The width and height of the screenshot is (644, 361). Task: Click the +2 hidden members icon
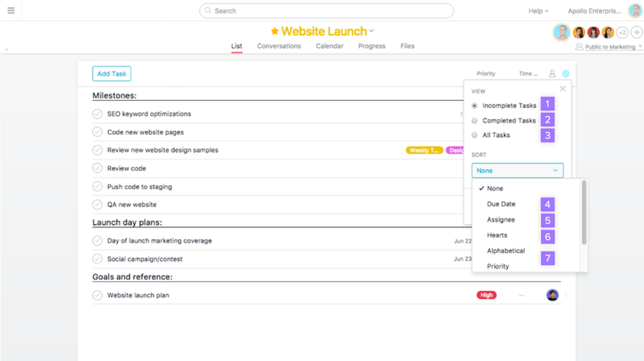[623, 32]
